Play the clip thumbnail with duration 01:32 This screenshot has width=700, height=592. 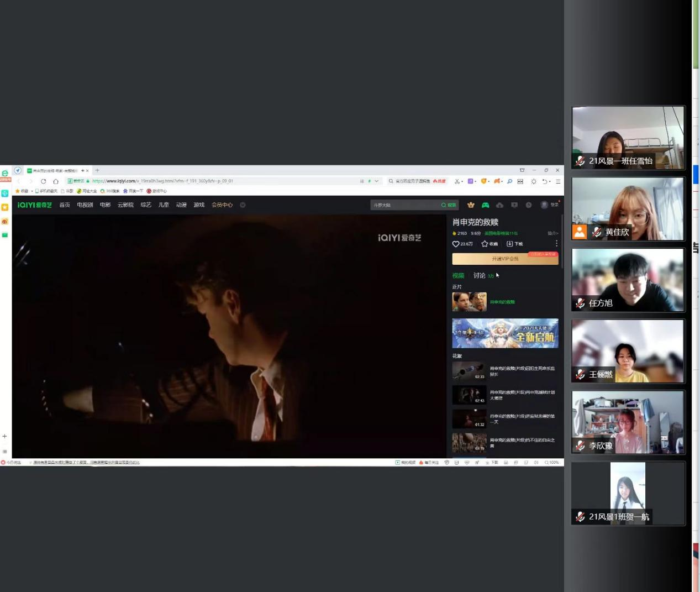[x=470, y=418]
